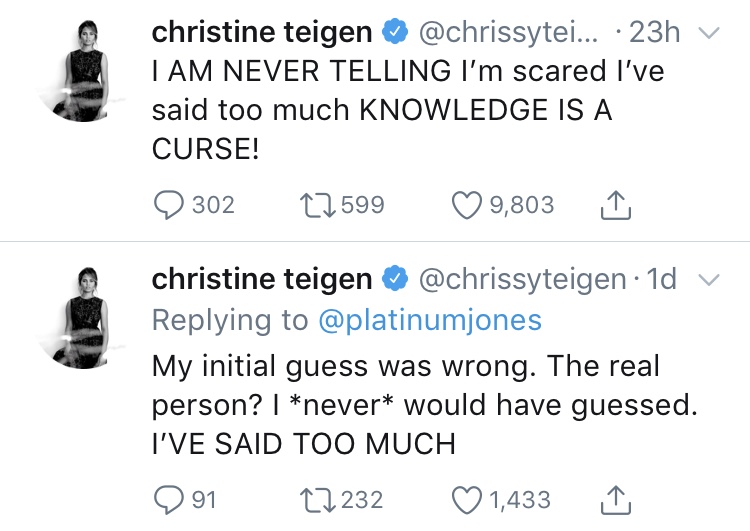Like the tweet with 9,803 likes
The width and height of the screenshot is (750, 531).
point(467,205)
